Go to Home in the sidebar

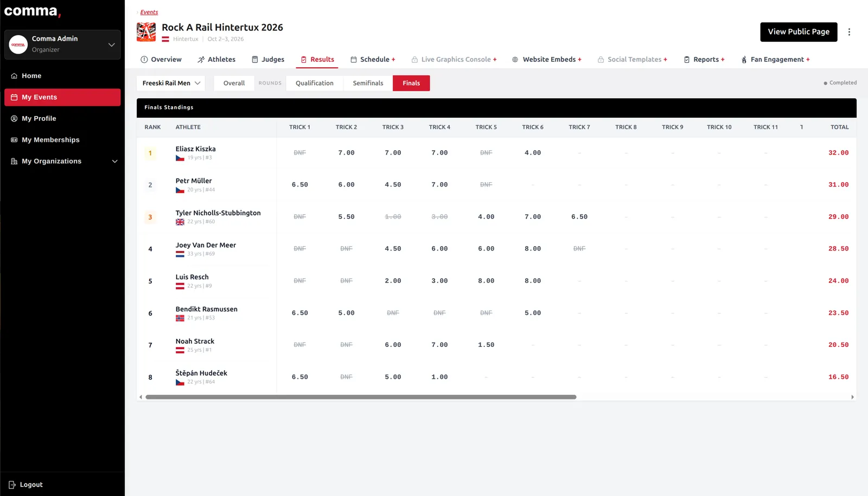coord(62,76)
